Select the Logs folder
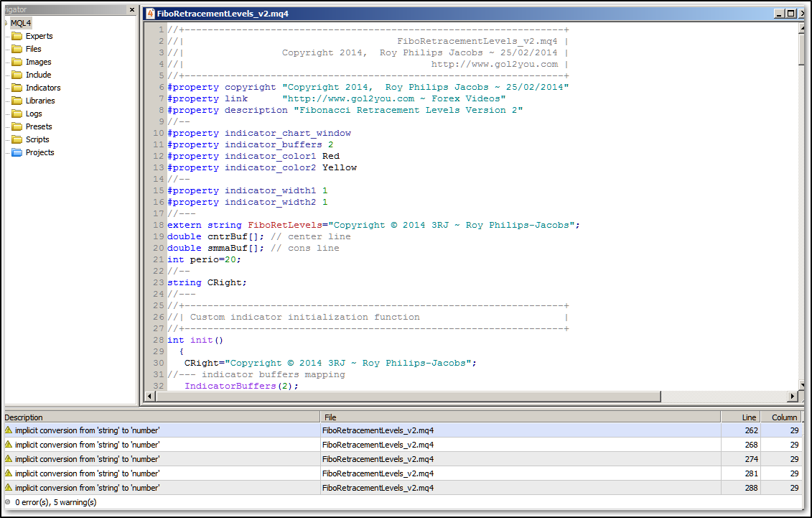The image size is (812, 518). point(34,114)
